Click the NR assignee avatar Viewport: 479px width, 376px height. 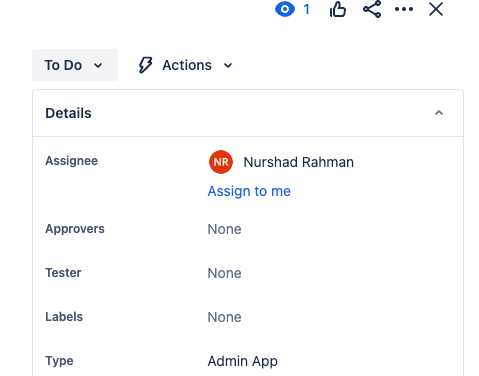coord(221,162)
